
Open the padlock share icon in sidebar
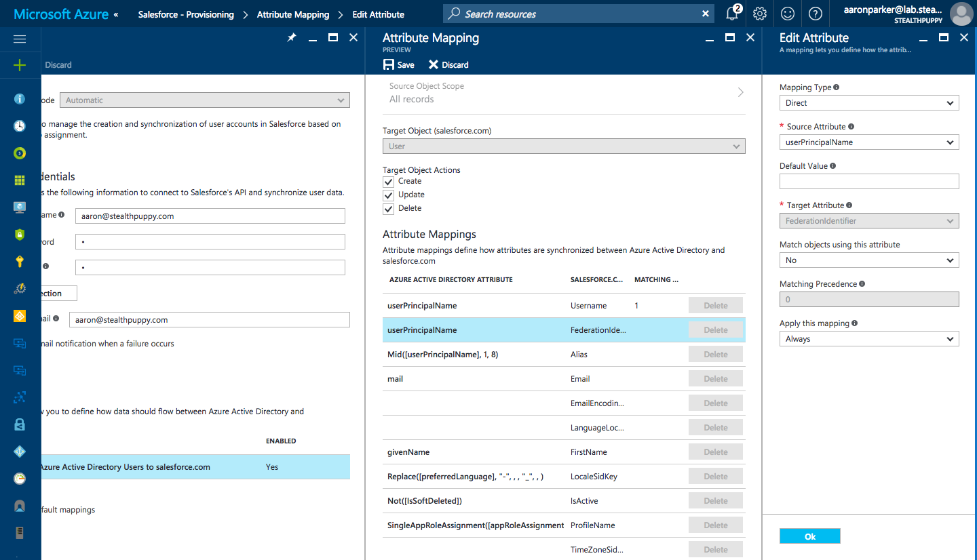20,424
